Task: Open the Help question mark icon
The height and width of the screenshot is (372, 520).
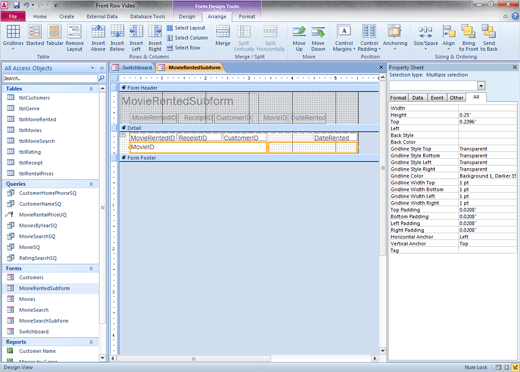Action: tap(515, 16)
